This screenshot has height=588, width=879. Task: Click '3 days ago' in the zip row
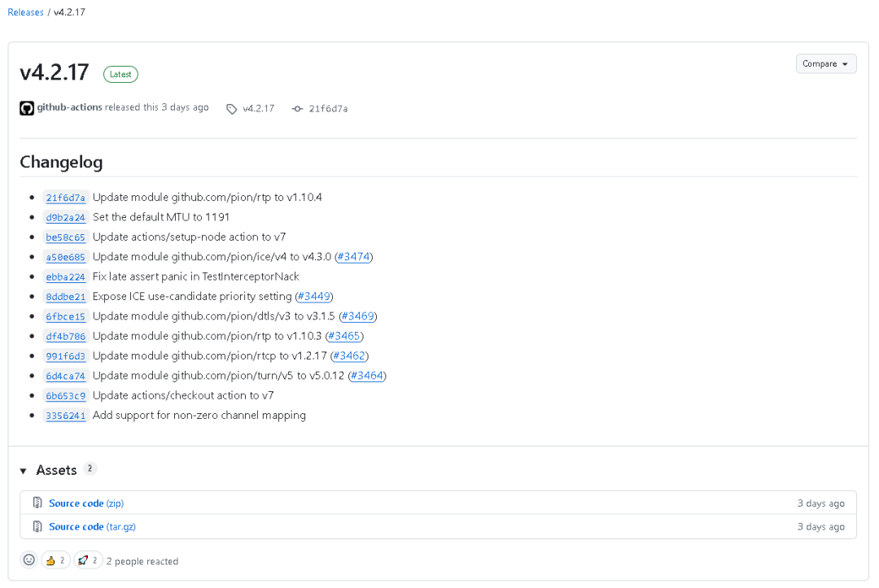coord(821,503)
